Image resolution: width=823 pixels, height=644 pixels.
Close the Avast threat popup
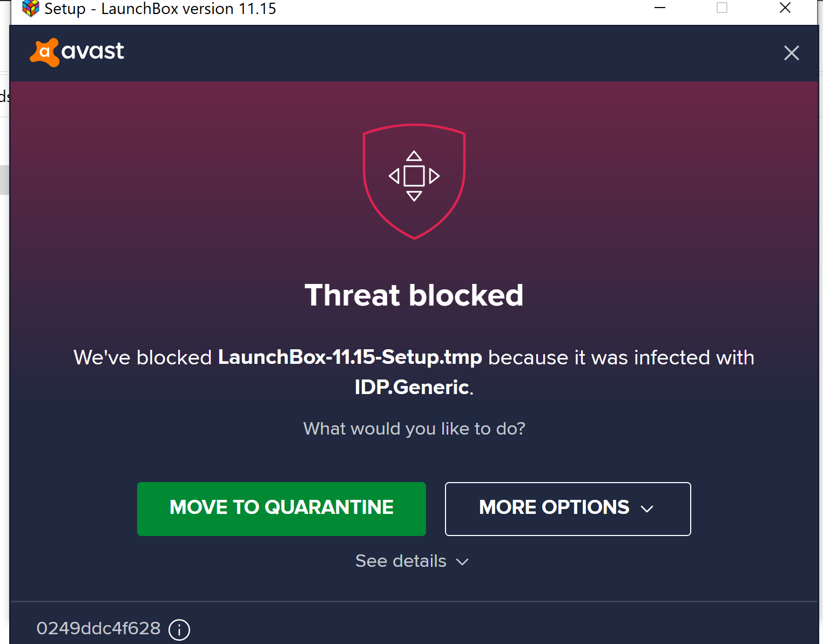pyautogui.click(x=791, y=53)
